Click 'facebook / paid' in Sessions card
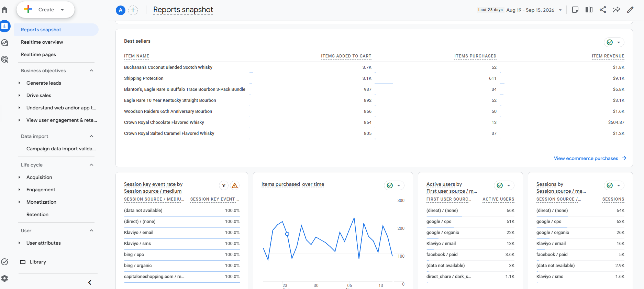This screenshot has height=289, width=644. pos(552,255)
